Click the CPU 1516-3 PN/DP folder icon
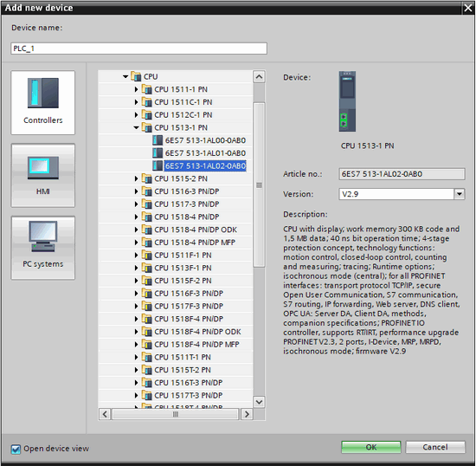The width and height of the screenshot is (476, 466). pos(147,191)
